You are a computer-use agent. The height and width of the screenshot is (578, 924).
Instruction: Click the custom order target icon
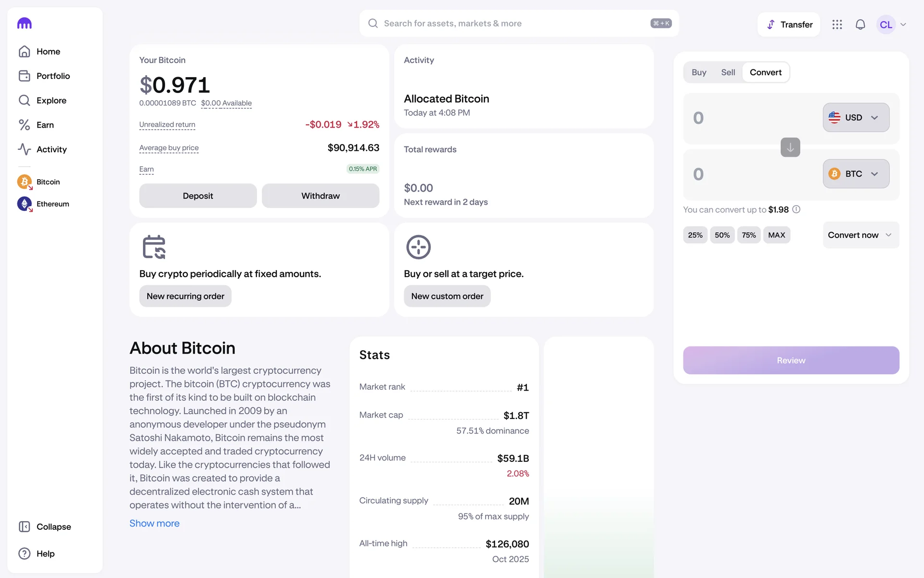point(418,247)
